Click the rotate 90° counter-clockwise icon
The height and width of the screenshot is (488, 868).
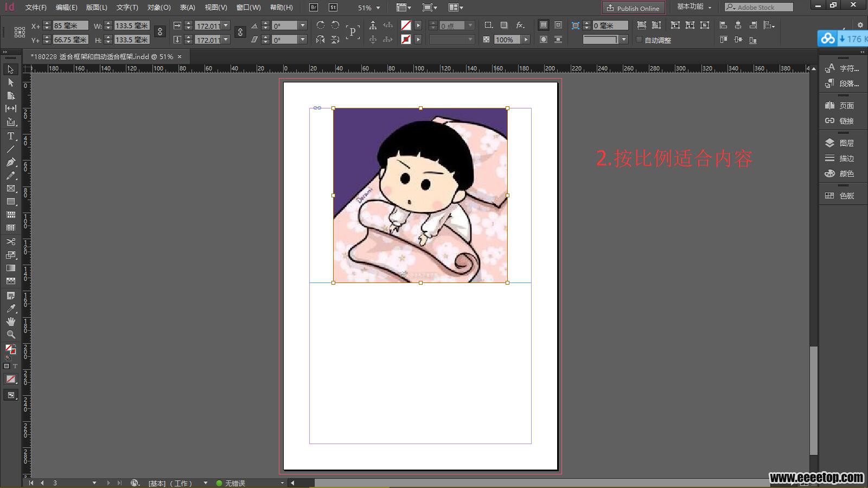[x=335, y=25]
